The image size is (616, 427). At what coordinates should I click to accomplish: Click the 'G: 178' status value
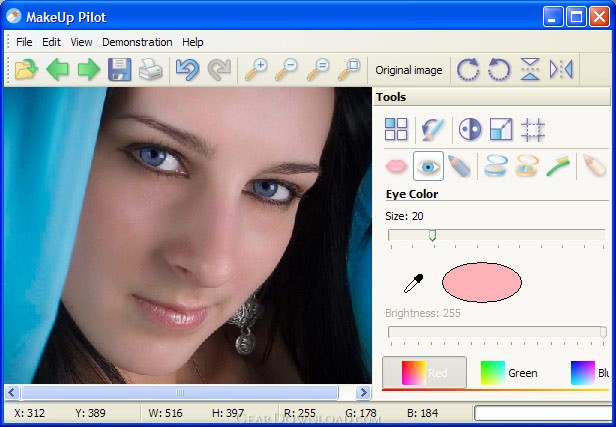point(361,413)
